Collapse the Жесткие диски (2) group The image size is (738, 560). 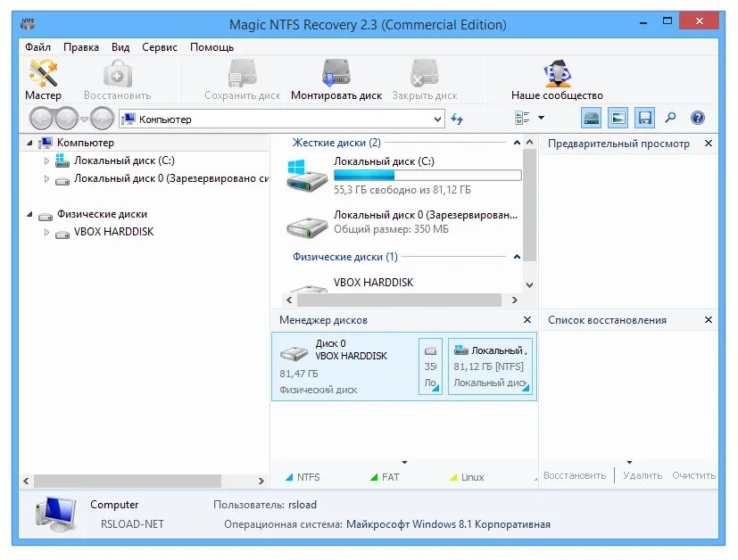(x=517, y=143)
